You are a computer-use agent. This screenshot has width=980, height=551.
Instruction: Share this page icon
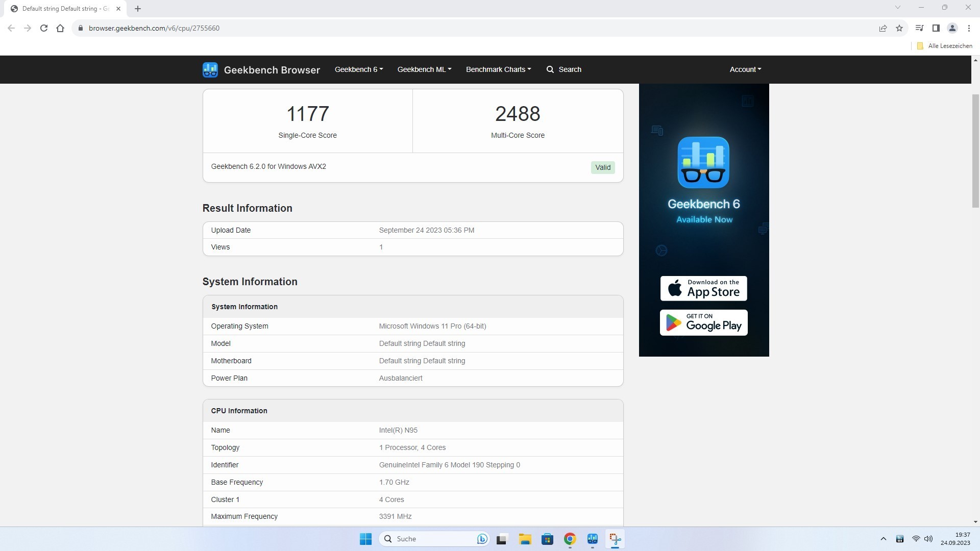point(883,28)
